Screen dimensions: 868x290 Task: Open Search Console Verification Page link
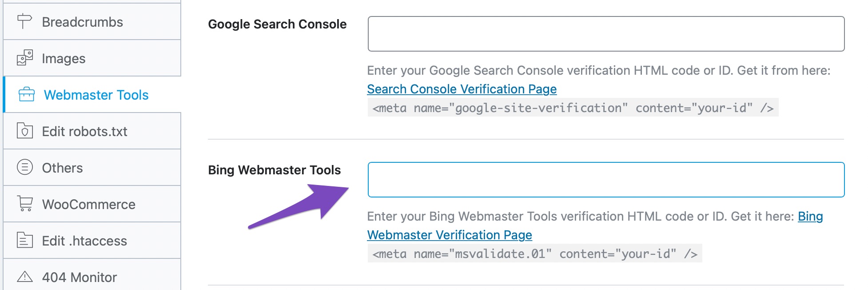pyautogui.click(x=462, y=89)
